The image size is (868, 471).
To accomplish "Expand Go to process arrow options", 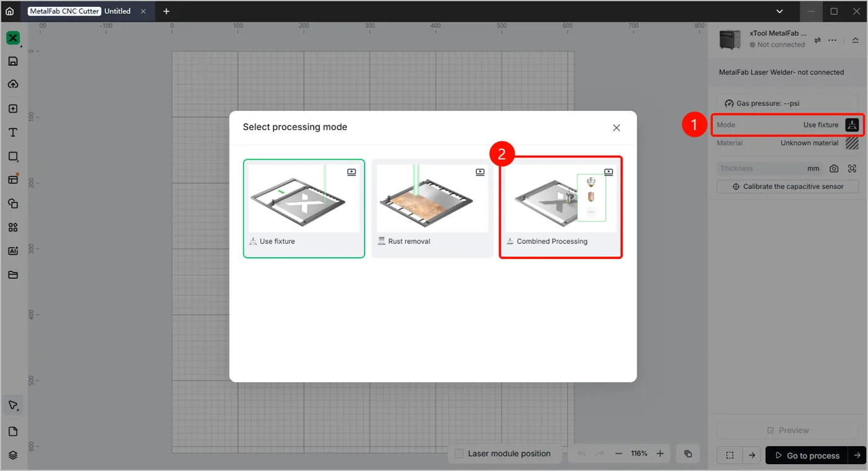I will pyautogui.click(x=857, y=456).
